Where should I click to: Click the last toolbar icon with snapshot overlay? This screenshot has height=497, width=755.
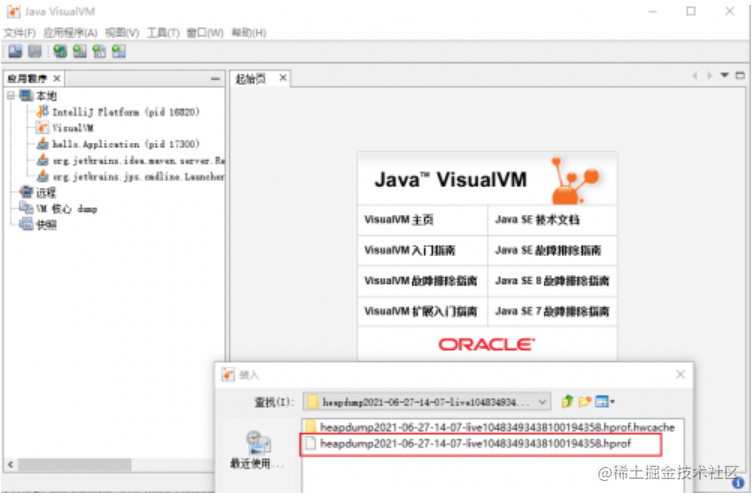click(x=118, y=51)
